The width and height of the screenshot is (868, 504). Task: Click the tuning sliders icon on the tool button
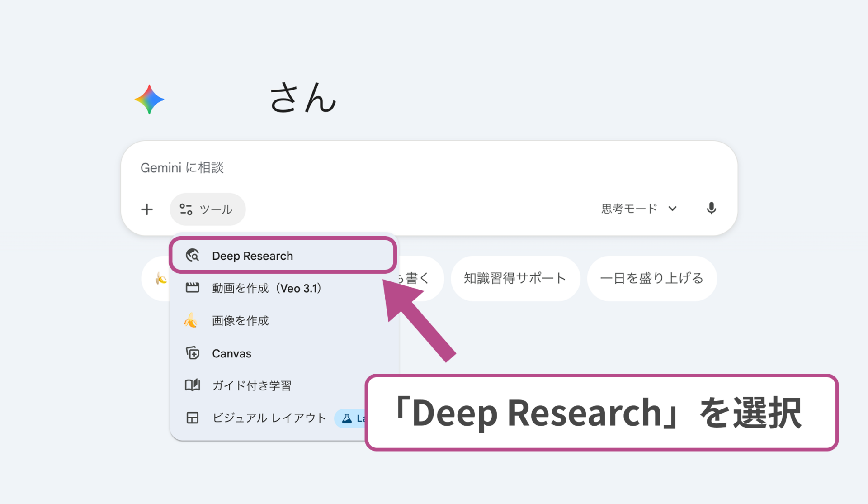point(186,209)
